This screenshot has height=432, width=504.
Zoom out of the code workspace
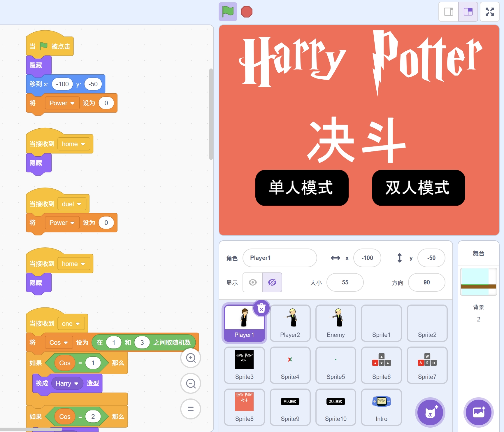point(191,383)
